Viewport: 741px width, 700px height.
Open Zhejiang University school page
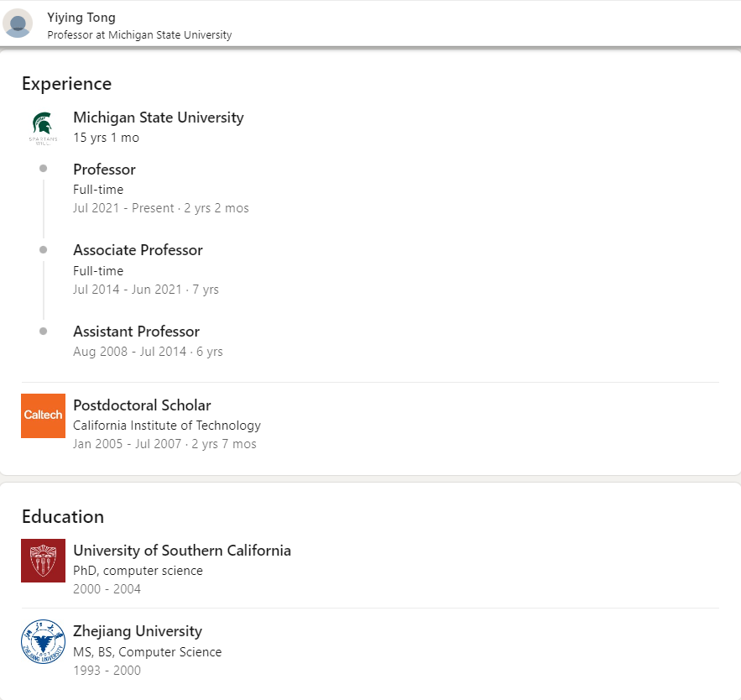click(138, 631)
